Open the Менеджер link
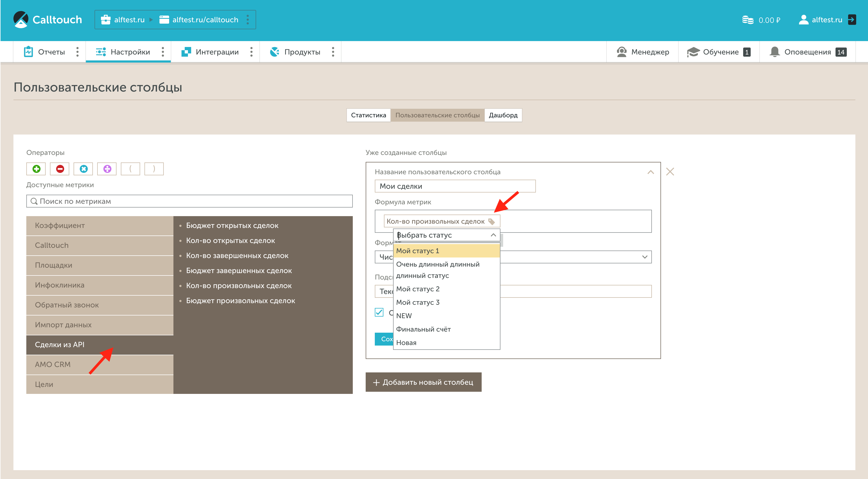The height and width of the screenshot is (479, 868). pos(650,52)
